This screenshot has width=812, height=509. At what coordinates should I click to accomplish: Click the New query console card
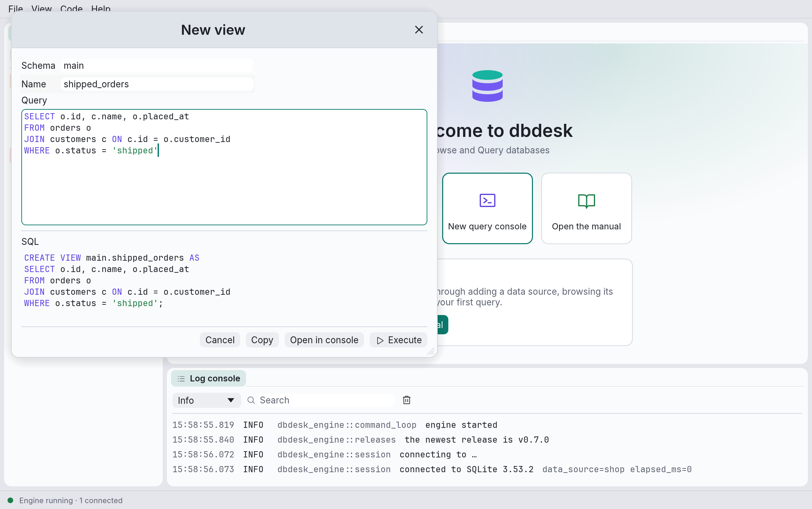487,208
